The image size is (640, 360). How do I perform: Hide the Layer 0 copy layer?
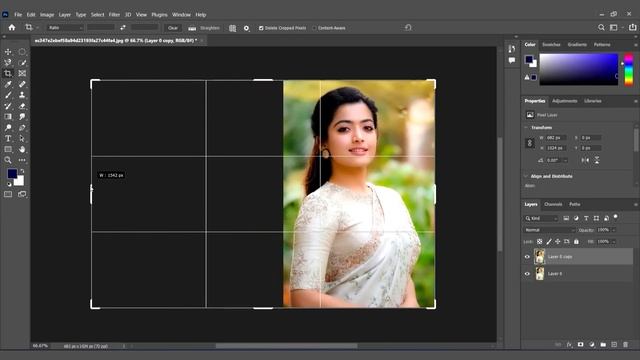pyautogui.click(x=527, y=257)
